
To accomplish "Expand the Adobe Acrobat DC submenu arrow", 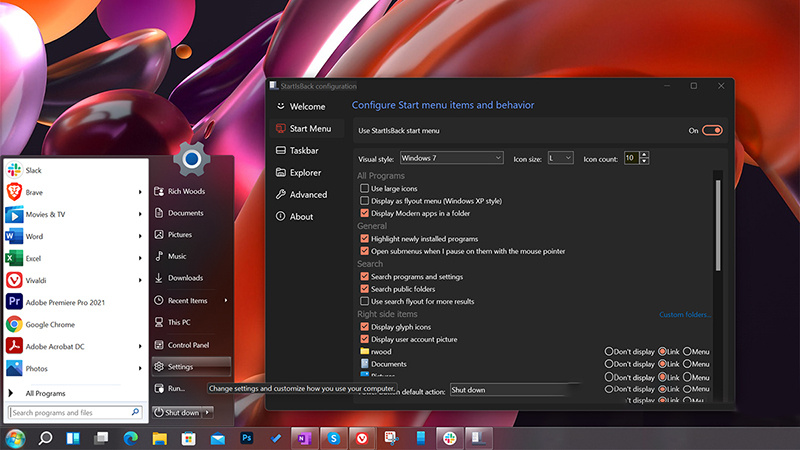I will 140,346.
